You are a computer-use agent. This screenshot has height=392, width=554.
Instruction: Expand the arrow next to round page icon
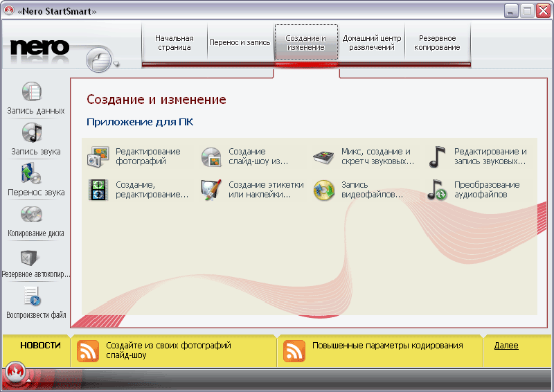(116, 64)
